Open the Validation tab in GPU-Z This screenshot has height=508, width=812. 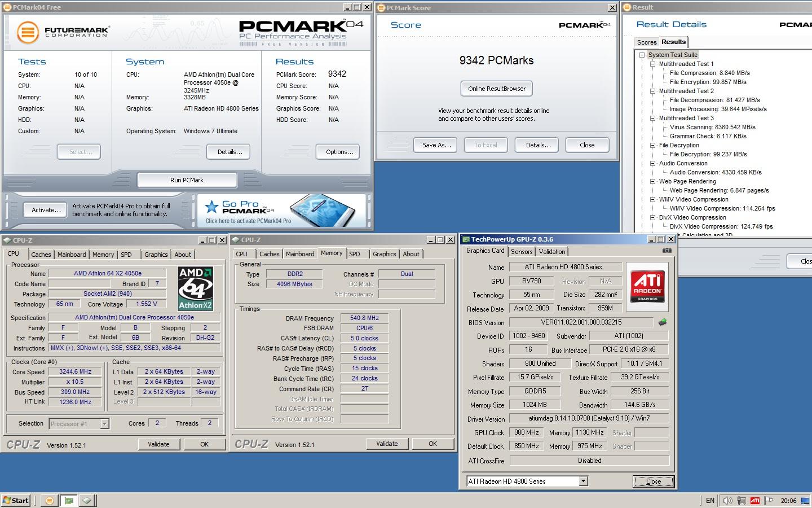(x=551, y=252)
